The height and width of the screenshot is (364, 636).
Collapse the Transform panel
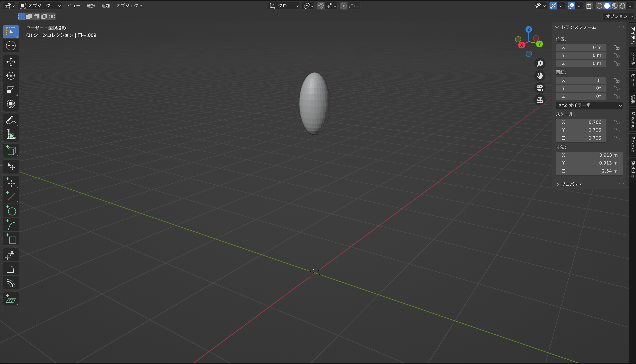pos(557,27)
